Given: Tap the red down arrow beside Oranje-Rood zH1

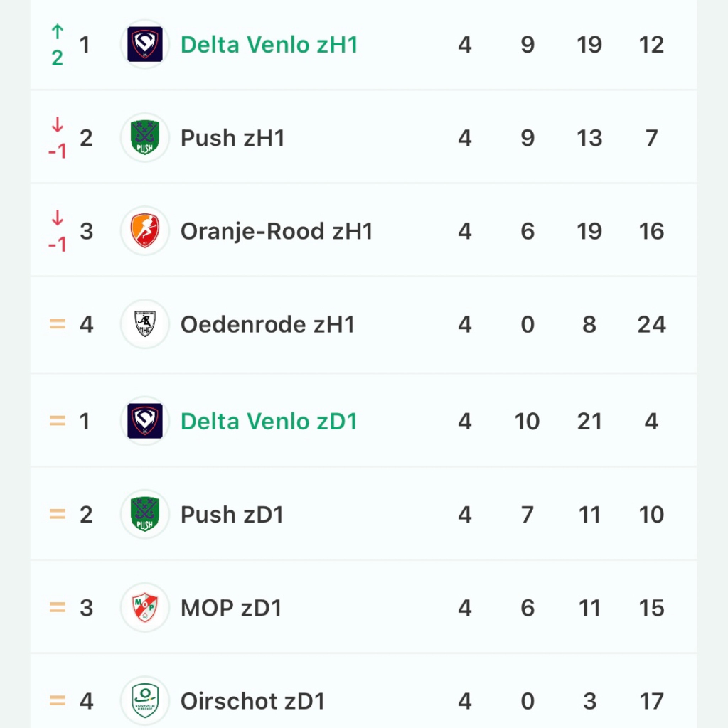Looking at the screenshot, I should point(57,218).
